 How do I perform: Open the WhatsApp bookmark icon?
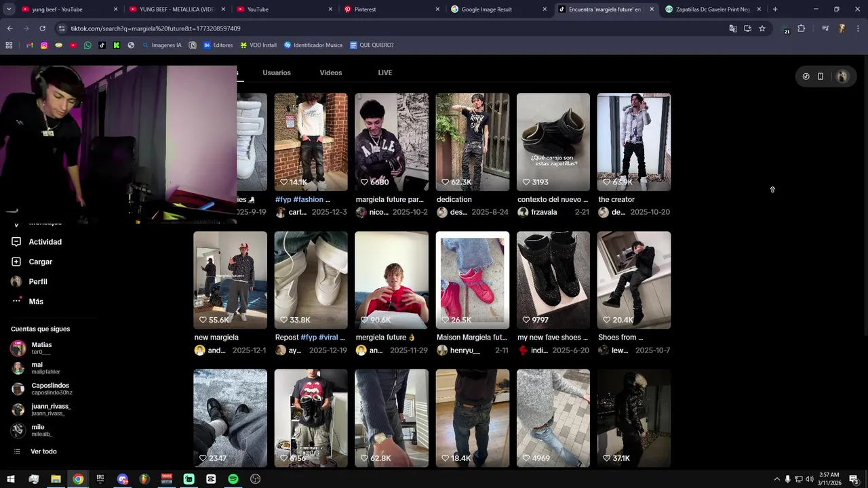[x=87, y=45]
